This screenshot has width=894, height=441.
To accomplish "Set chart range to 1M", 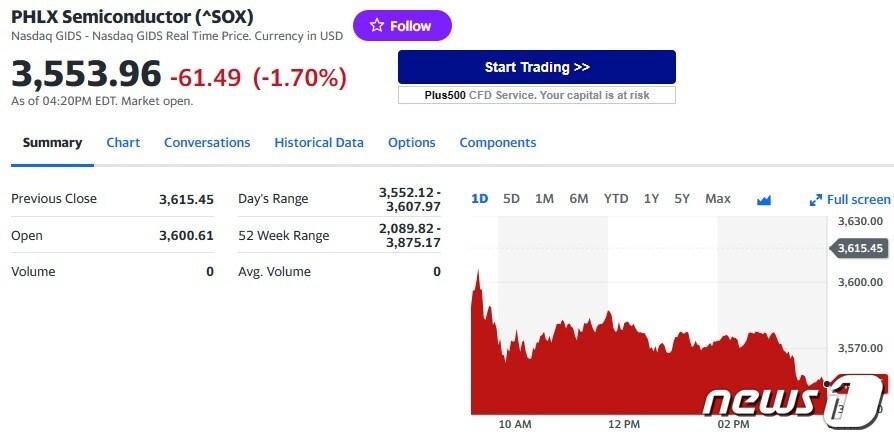I will [x=544, y=198].
